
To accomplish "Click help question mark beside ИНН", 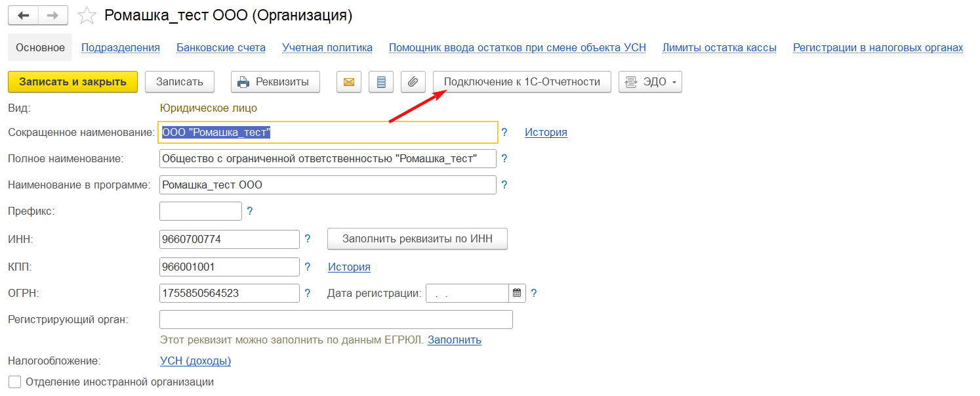I will [x=308, y=239].
